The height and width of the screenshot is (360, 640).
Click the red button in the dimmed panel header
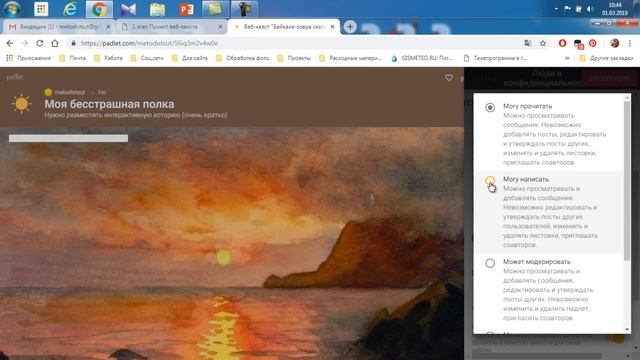point(609,78)
